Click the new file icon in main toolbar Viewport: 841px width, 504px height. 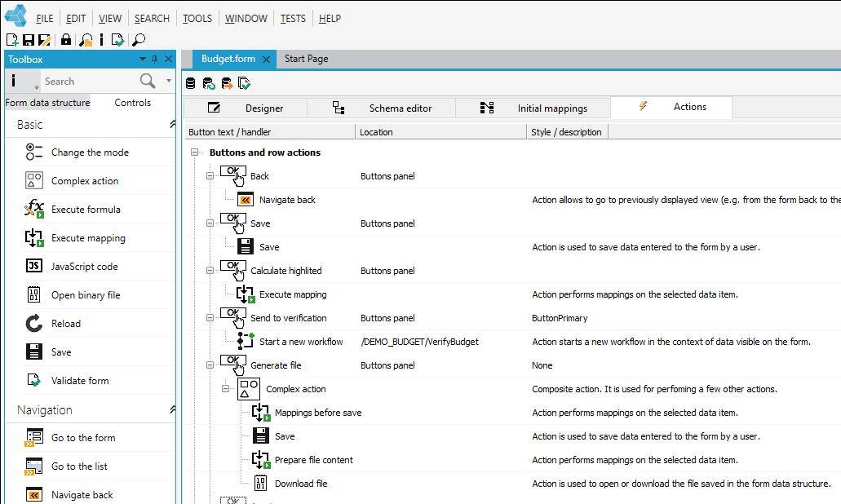coord(11,40)
